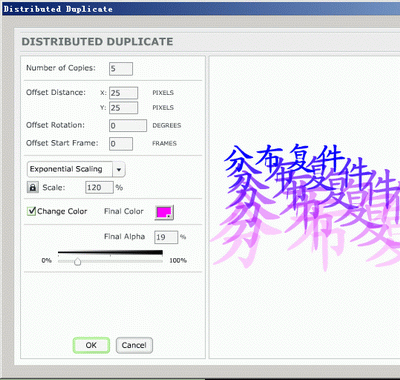Screen dimensions: 400x380
Task: Click the Distributed Duplicate title bar
Action: click(200, 9)
